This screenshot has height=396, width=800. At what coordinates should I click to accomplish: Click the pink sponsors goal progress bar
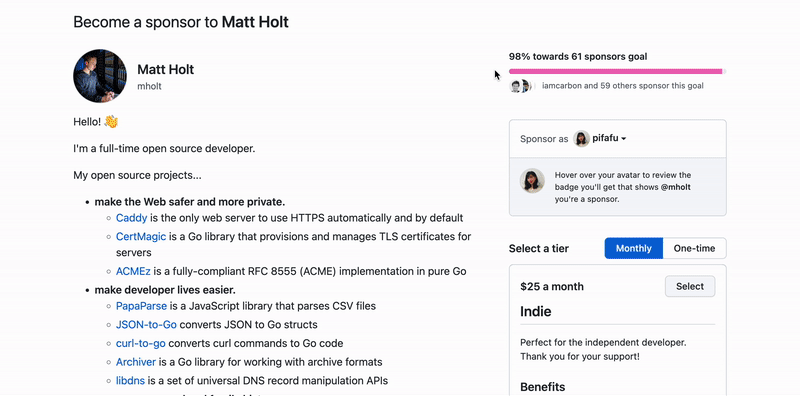617,71
